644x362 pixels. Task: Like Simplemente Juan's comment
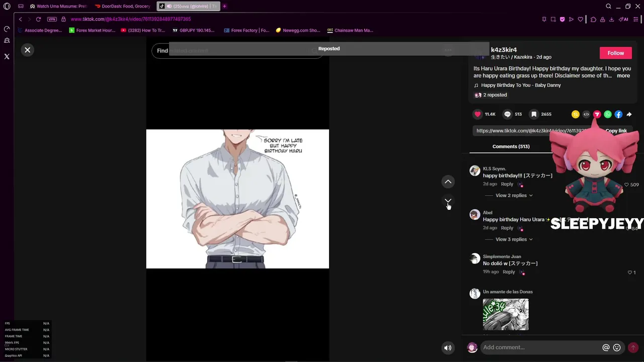[x=629, y=273]
